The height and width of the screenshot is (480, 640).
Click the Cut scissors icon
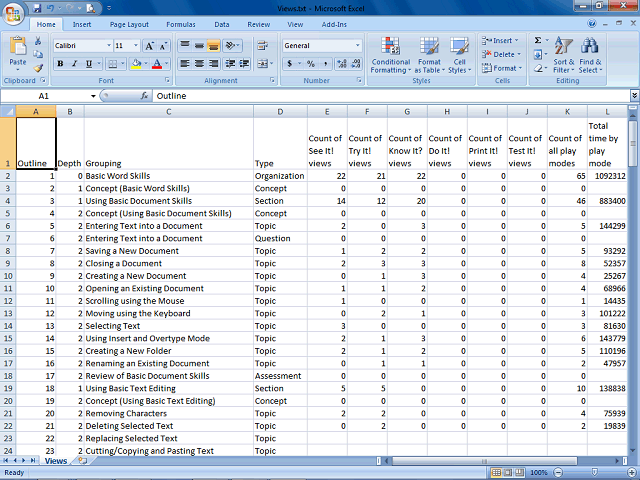coord(38,41)
